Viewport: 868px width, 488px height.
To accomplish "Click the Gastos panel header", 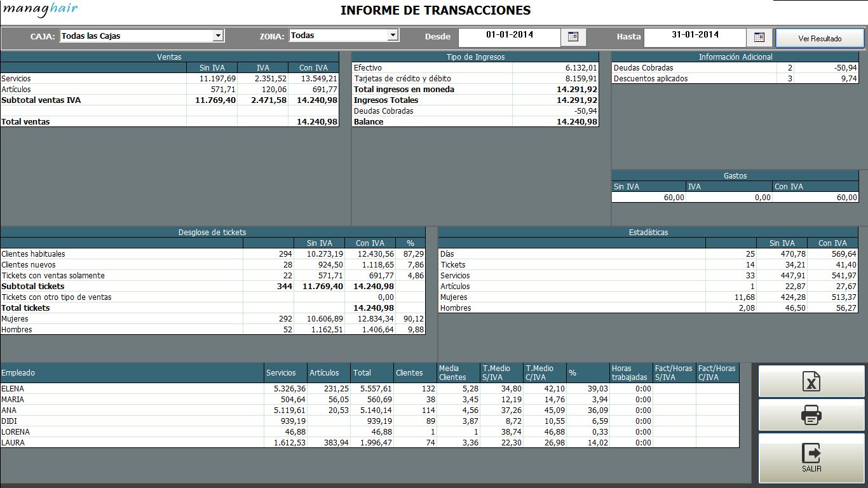I will (735, 175).
